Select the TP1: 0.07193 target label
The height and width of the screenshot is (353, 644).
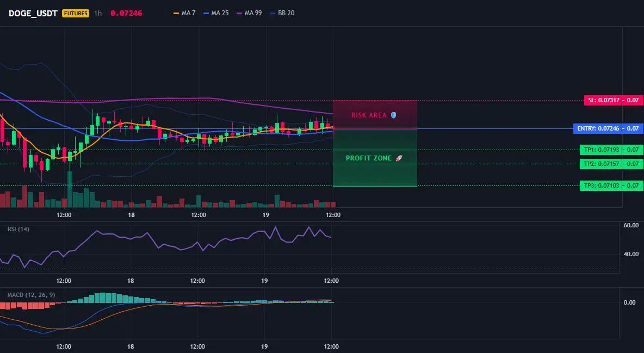pyautogui.click(x=600, y=150)
